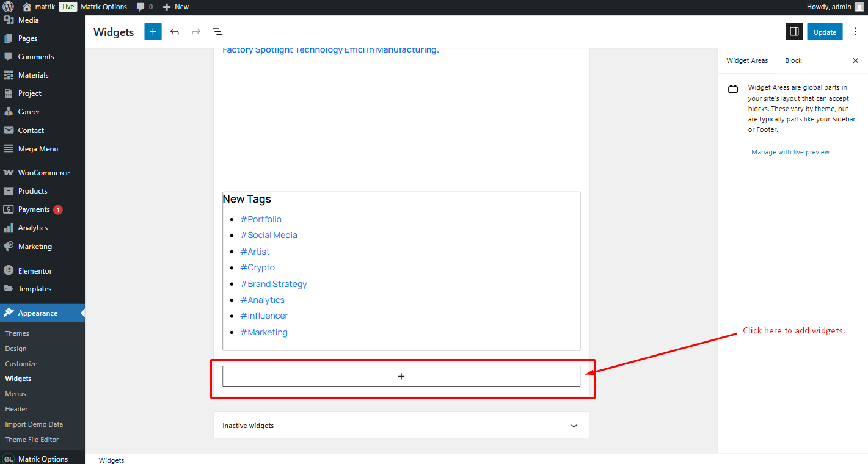
Task: Click the Live status badge
Action: click(68, 7)
